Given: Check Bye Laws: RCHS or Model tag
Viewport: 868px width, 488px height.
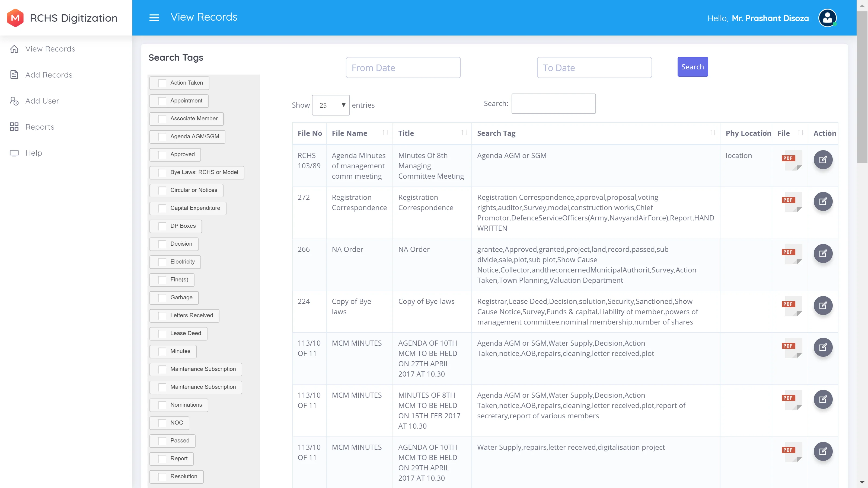Looking at the screenshot, I should tap(162, 172).
